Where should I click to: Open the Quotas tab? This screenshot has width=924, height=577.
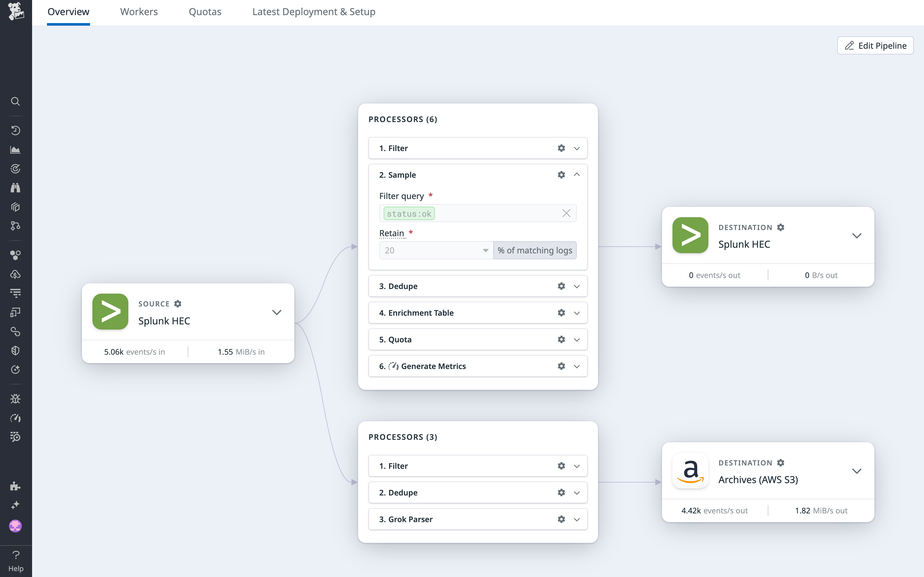[205, 12]
